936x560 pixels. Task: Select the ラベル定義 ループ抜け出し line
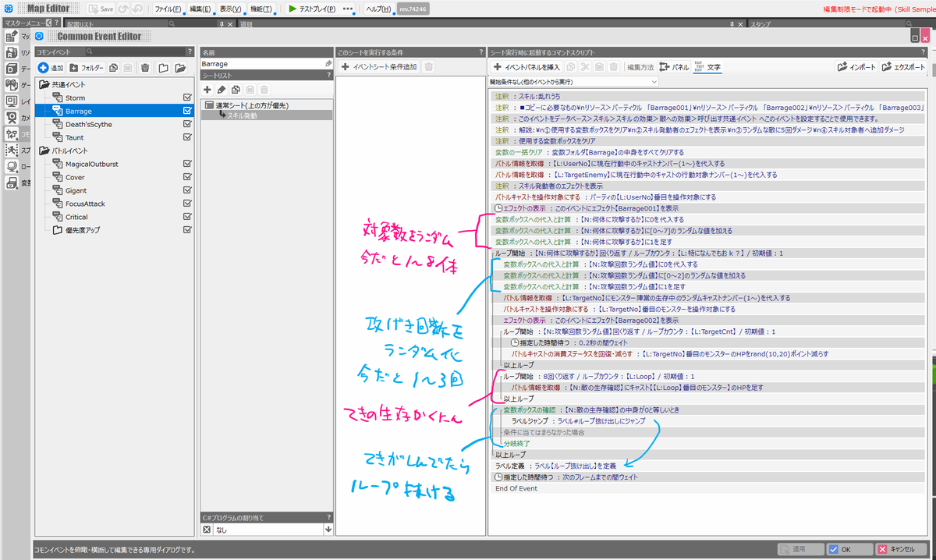pos(707,466)
